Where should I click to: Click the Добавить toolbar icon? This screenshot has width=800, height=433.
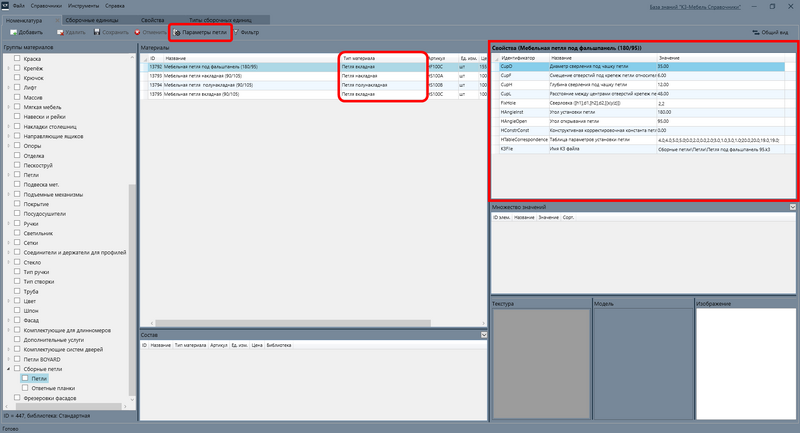14,32
